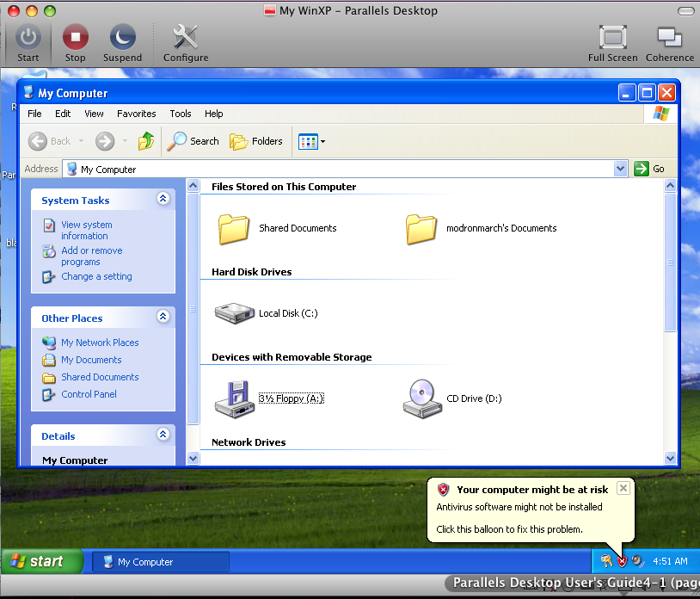700x599 pixels.
Task: Go Back in My Computer
Action: click(50, 141)
